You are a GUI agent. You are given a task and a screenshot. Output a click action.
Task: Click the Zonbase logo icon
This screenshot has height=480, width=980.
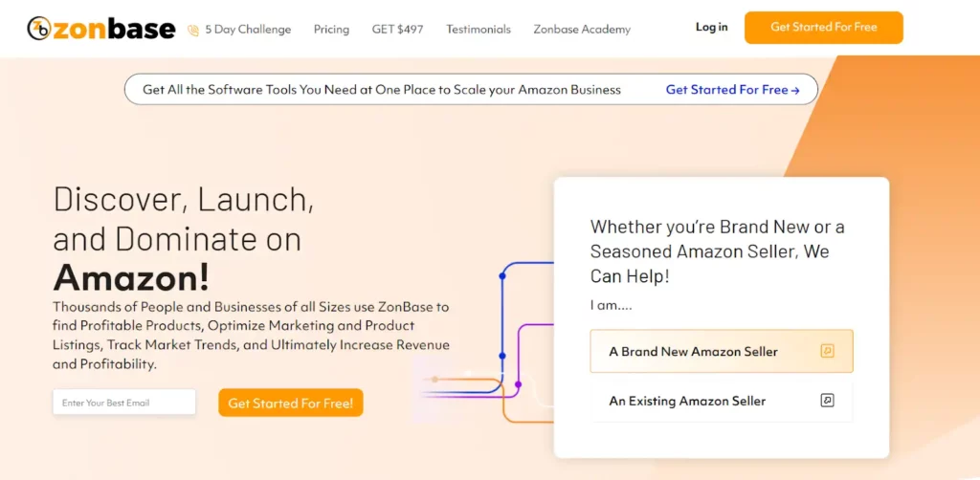(x=38, y=29)
